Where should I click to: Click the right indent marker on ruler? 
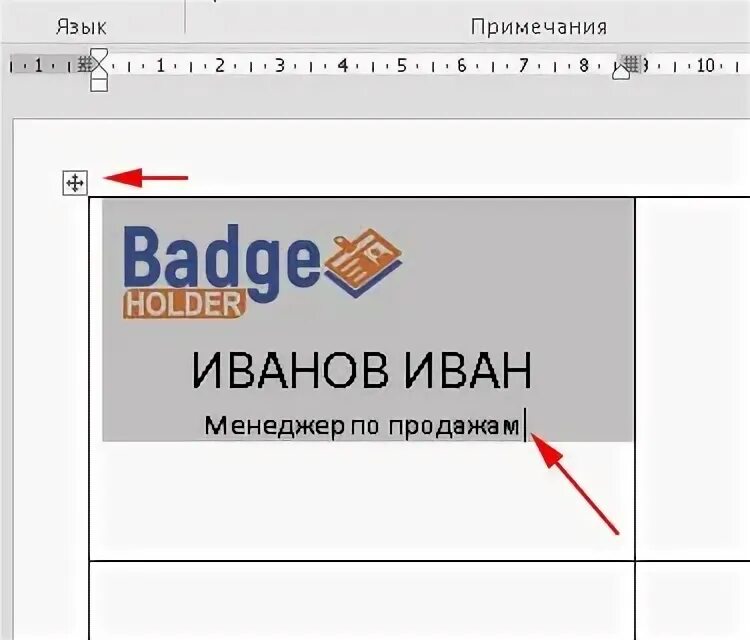pyautogui.click(x=621, y=73)
